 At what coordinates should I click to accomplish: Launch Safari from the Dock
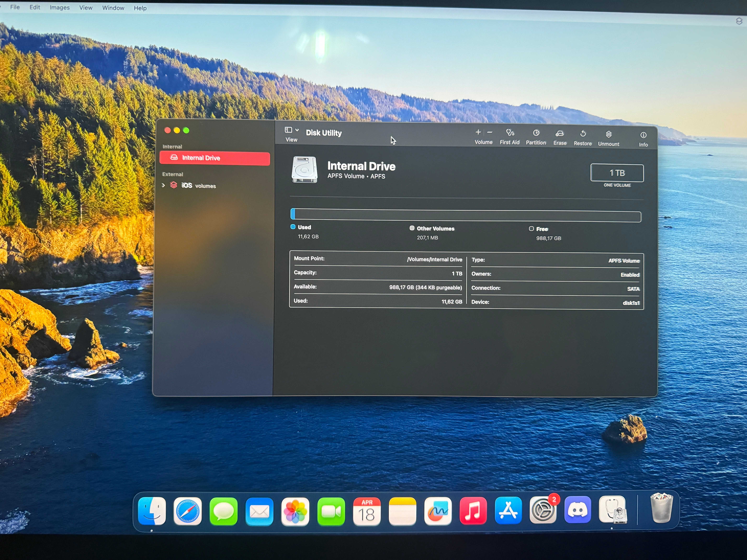(x=188, y=511)
